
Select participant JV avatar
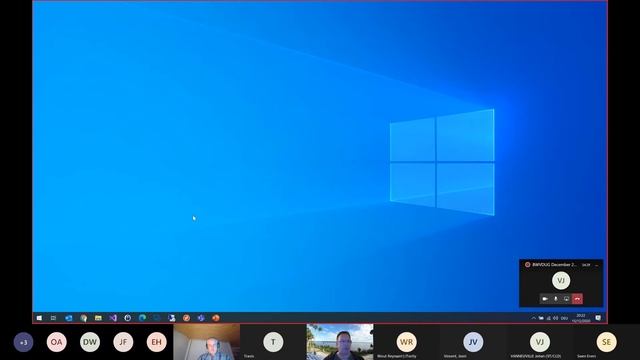473,342
